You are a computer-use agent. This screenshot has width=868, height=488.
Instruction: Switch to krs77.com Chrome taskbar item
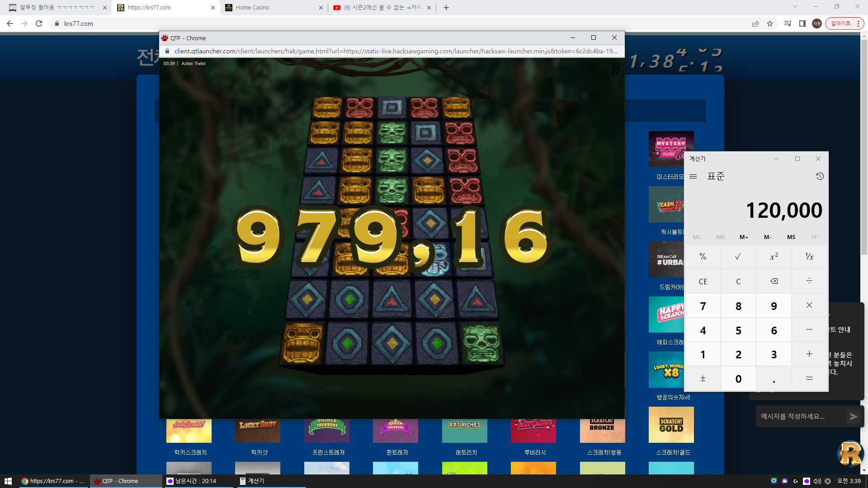point(53,481)
